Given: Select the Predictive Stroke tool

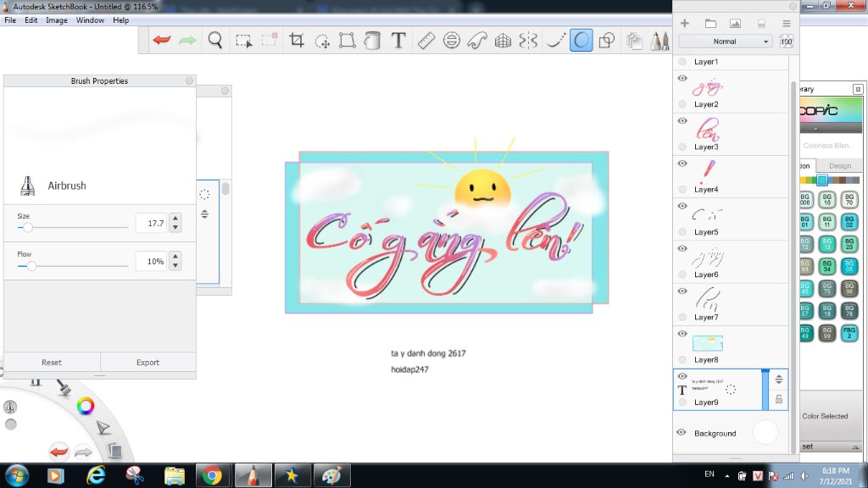Looking at the screenshot, I should [555, 41].
